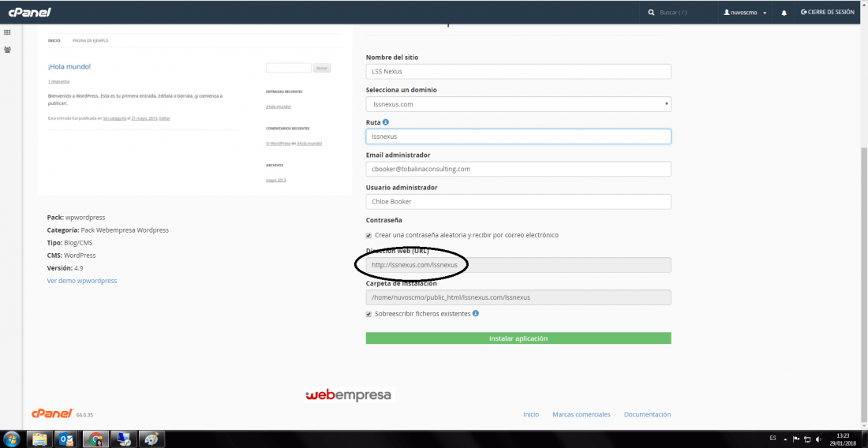Image resolution: width=868 pixels, height=448 pixels.
Task: Click the Nombre del sitio field
Action: coord(518,71)
